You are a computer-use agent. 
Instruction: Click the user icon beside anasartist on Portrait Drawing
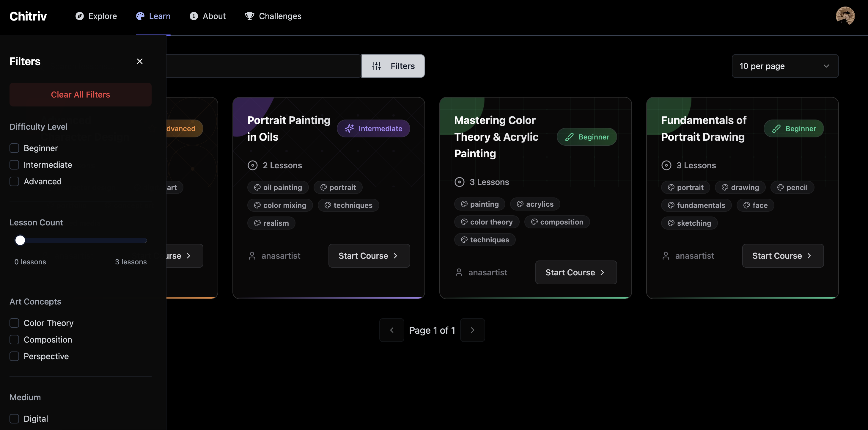(666, 256)
